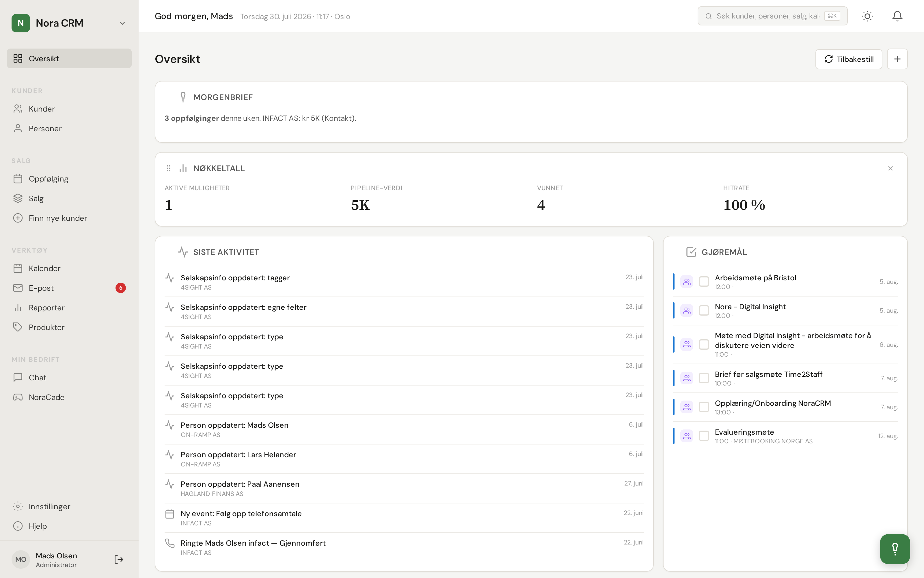Screen dimensions: 924x578
Task: Open activity Person oppdatert: Lars Helander
Action: point(404,459)
